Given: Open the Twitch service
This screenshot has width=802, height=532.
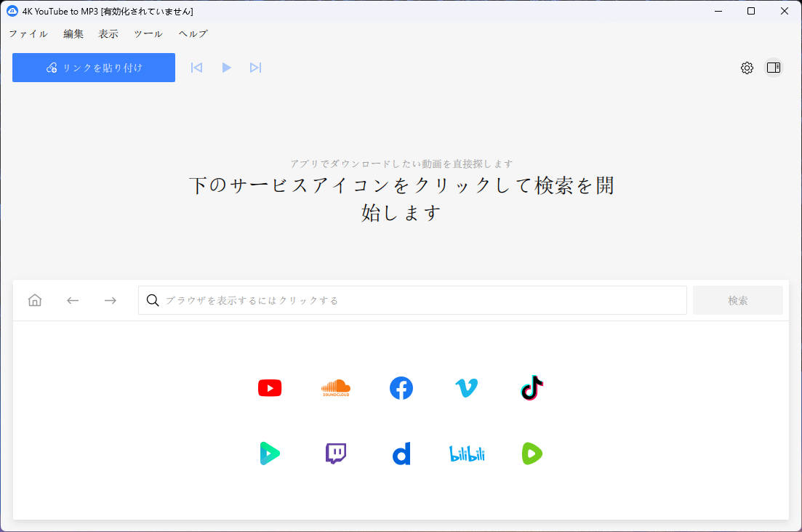Looking at the screenshot, I should pos(335,453).
